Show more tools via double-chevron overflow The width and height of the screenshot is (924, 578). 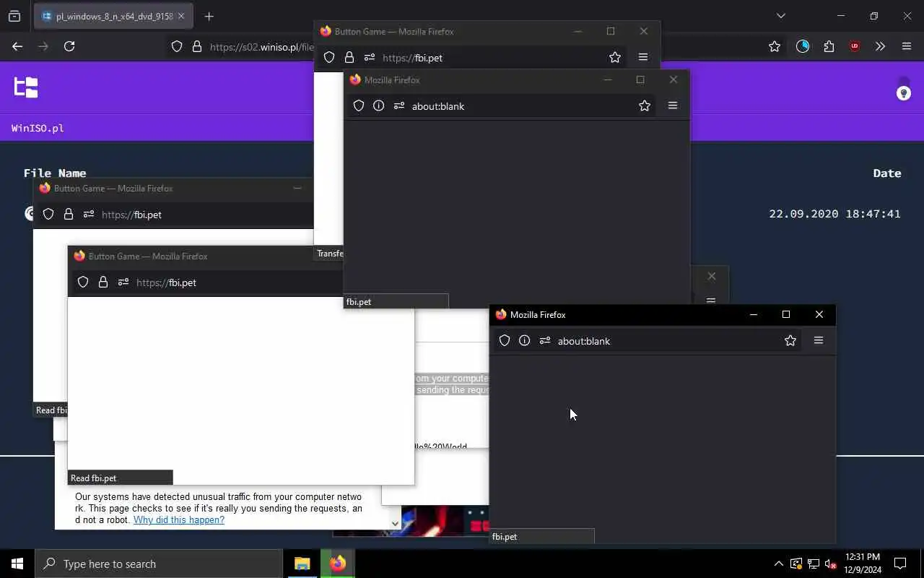point(880,46)
